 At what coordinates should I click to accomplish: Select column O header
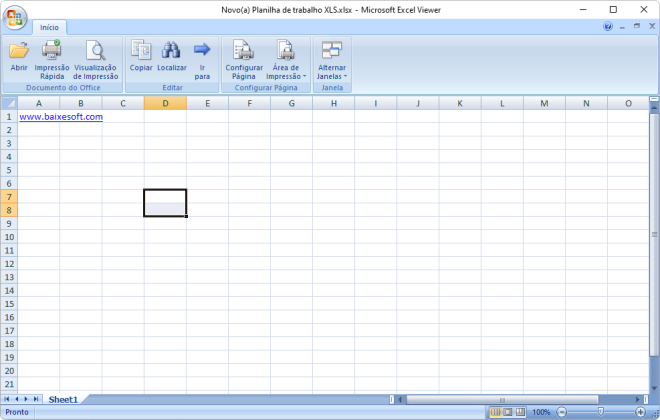coord(628,103)
